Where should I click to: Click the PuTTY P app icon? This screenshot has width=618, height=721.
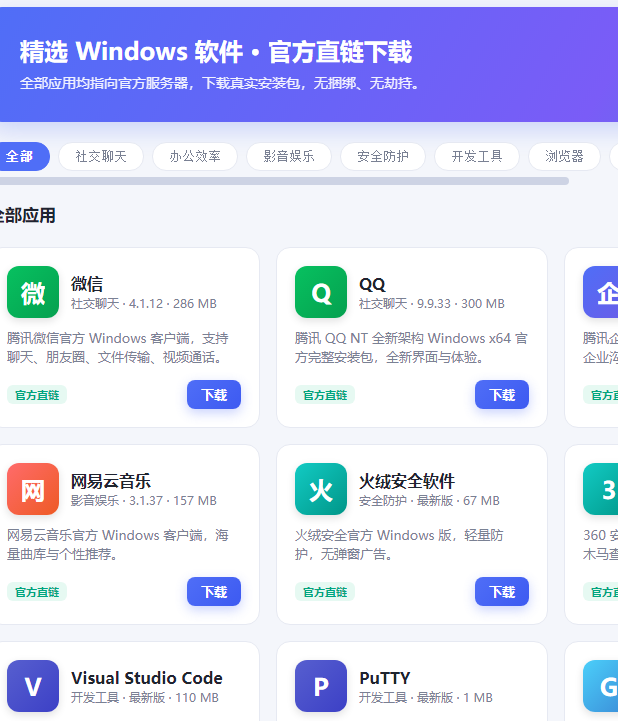pos(321,686)
